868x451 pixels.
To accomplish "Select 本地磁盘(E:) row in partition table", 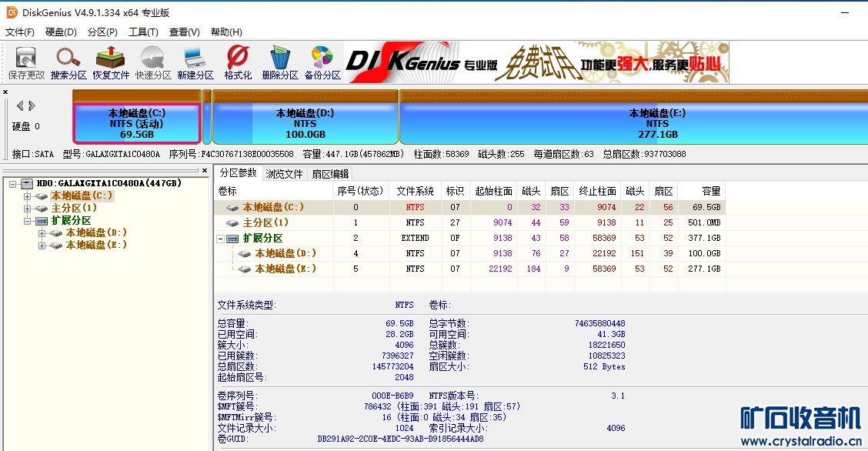I will click(x=469, y=269).
